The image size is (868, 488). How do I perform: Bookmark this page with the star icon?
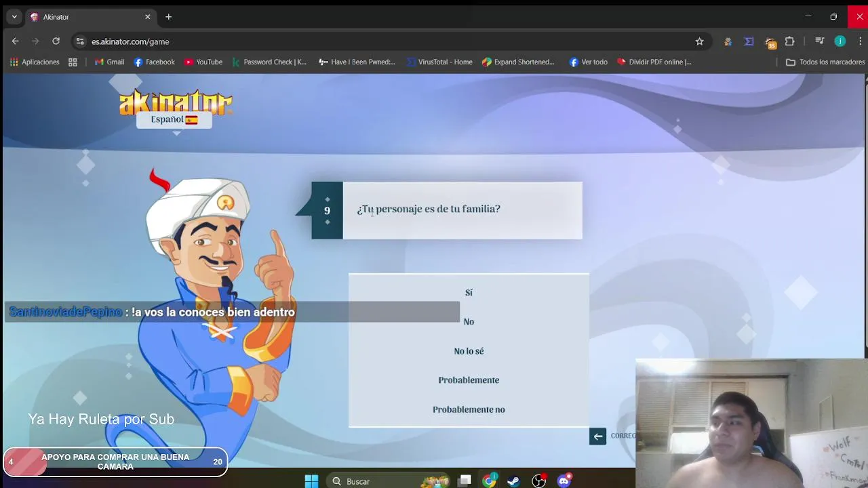(x=699, y=41)
